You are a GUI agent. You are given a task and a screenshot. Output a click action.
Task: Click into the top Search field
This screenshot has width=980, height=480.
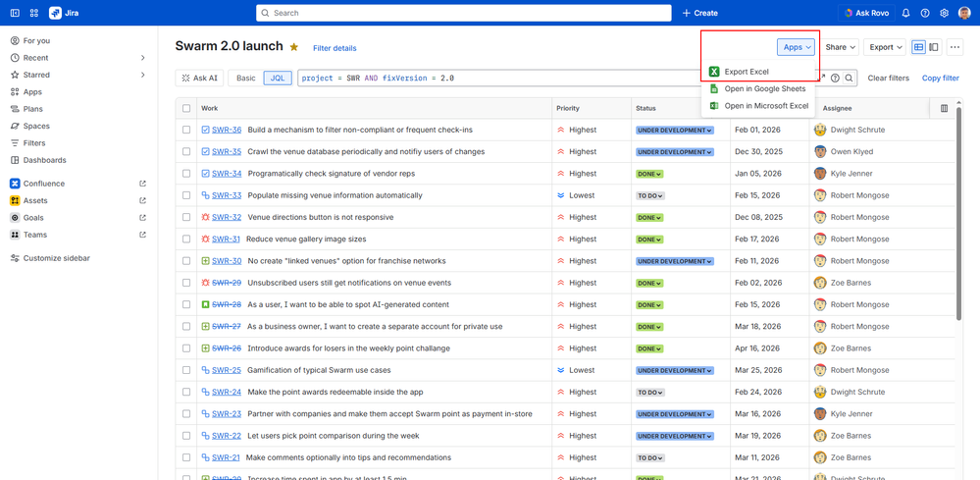coord(464,13)
